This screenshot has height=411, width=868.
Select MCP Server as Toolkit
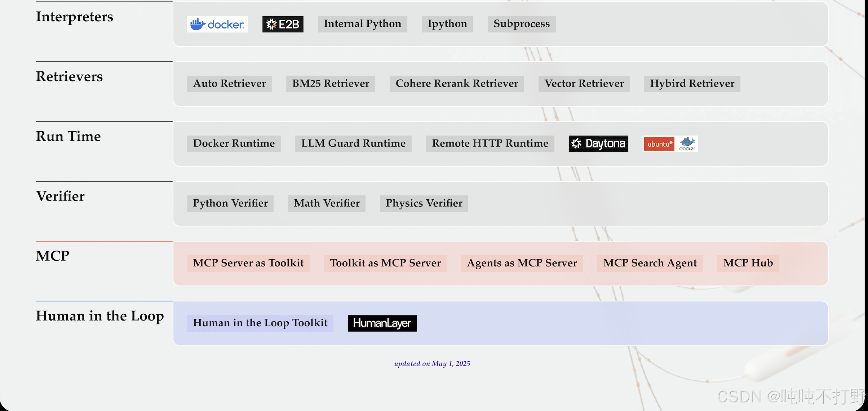pos(248,263)
